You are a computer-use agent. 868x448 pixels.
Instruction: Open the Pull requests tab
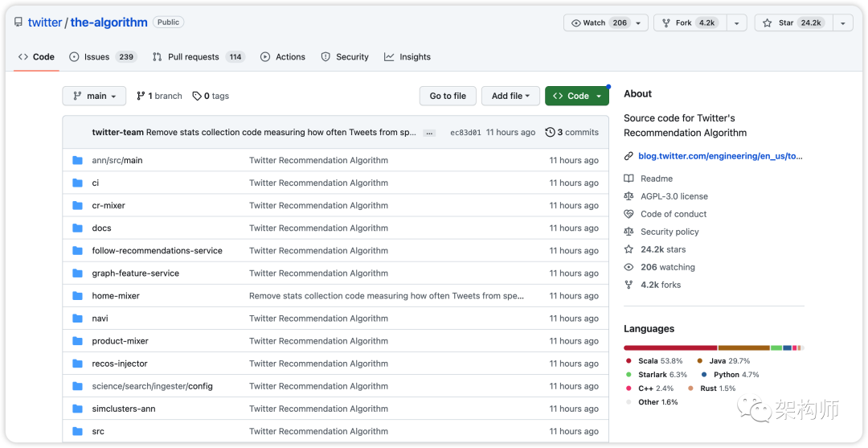[199, 56]
